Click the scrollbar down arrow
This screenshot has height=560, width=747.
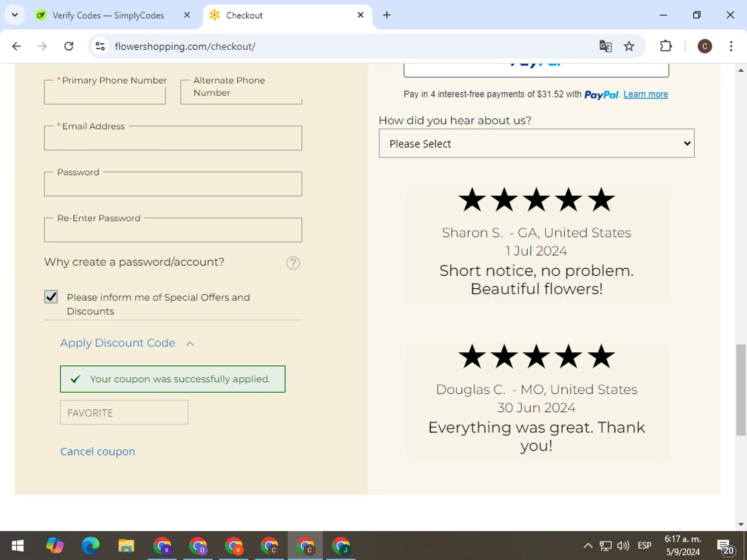coord(741,524)
